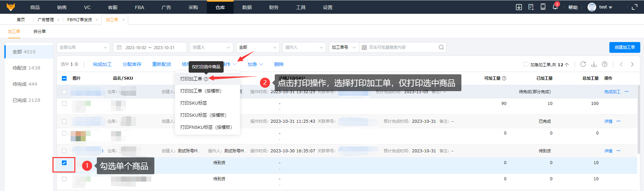Expand the 加急 dropdown
Screen dimensions: 644x191
255,64
